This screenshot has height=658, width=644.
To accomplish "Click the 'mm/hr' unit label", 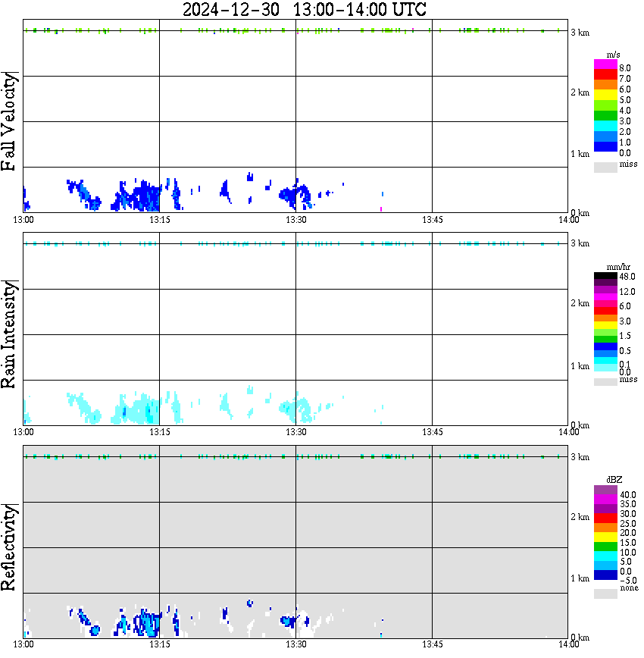I will click(x=618, y=267).
